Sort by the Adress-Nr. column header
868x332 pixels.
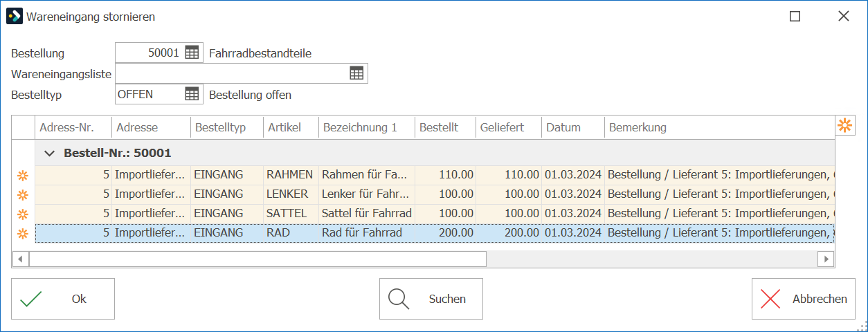(73, 127)
